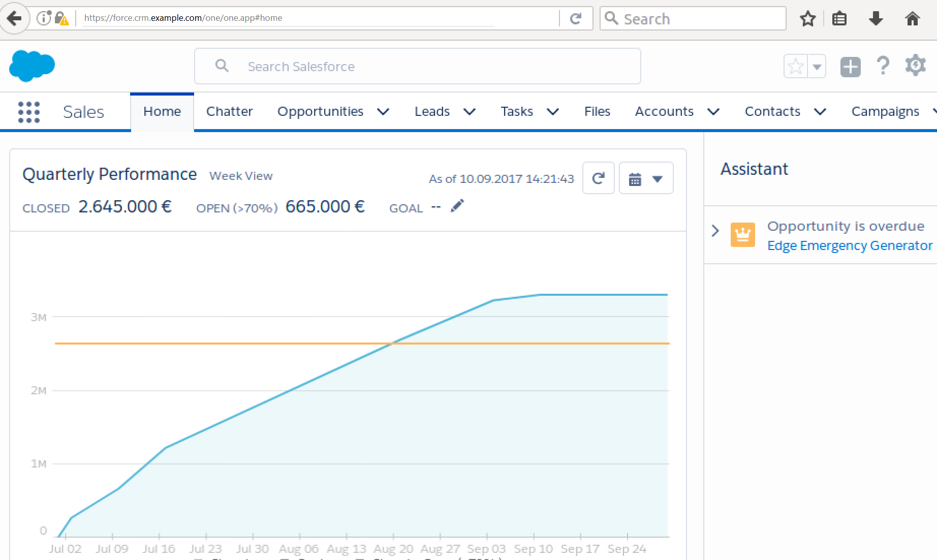The image size is (937, 560).
Task: Expand the Leads tab menu chevron
Action: coord(470,112)
